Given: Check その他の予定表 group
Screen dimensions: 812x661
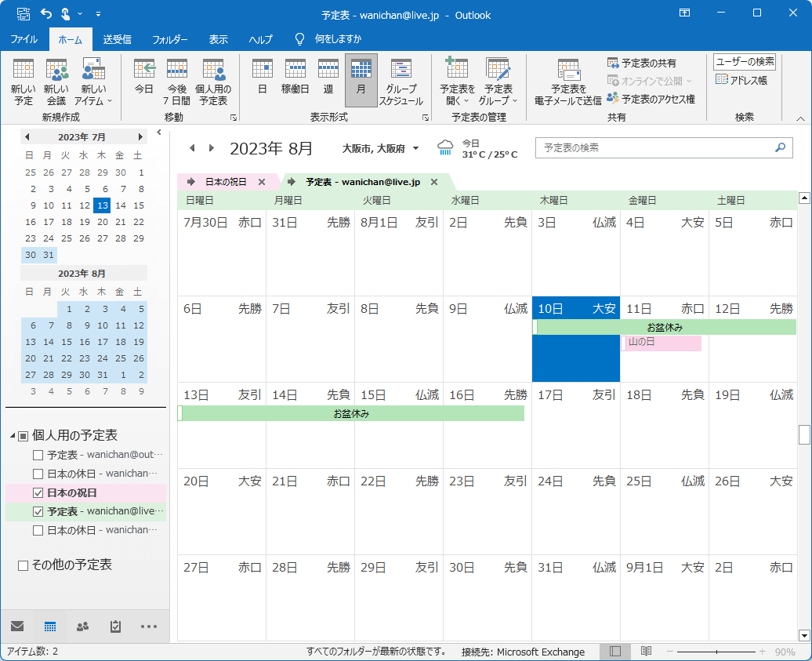Looking at the screenshot, I should coord(23,565).
